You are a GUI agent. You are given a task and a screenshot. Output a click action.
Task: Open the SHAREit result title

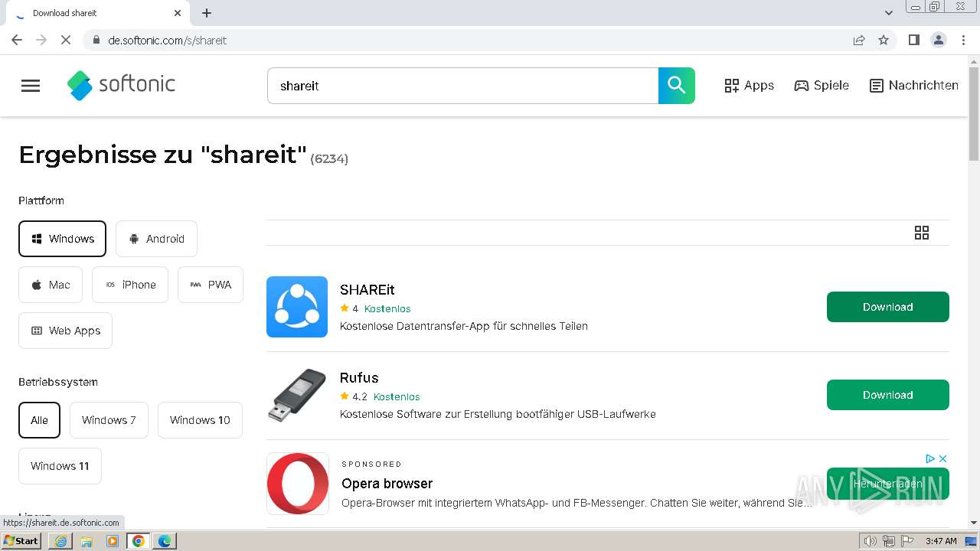tap(367, 289)
